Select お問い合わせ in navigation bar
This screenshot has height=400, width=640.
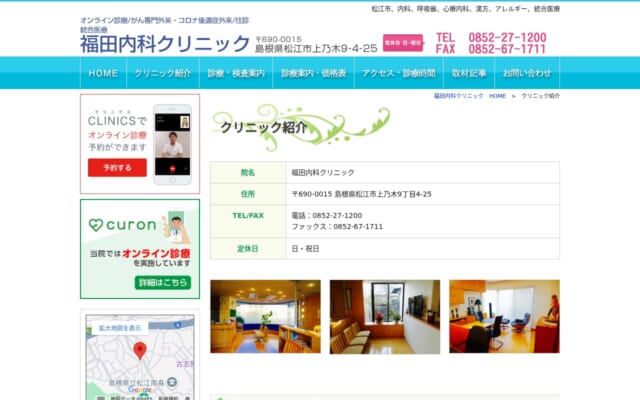click(526, 73)
